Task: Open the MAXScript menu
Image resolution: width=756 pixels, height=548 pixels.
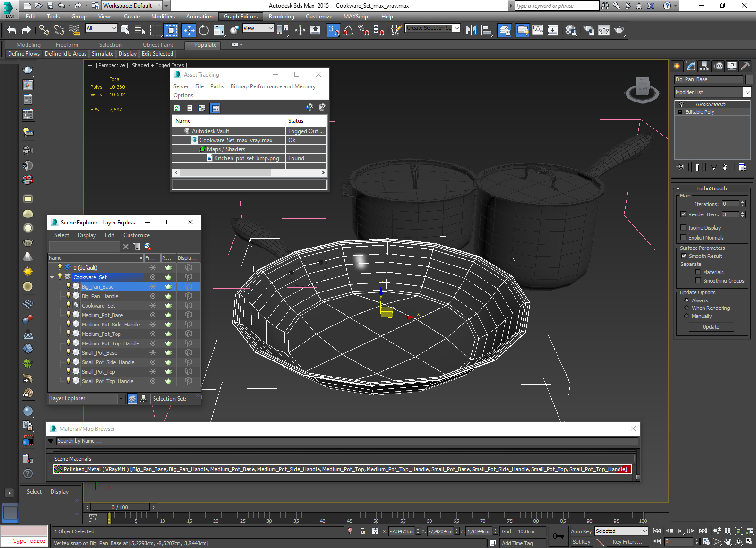Action: 357,17
